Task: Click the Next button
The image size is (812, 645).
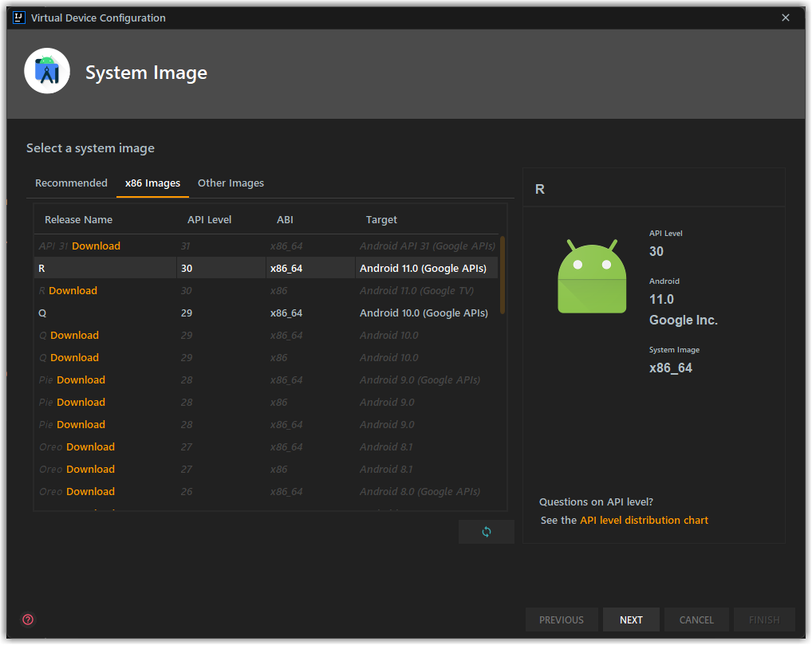Action: click(631, 619)
